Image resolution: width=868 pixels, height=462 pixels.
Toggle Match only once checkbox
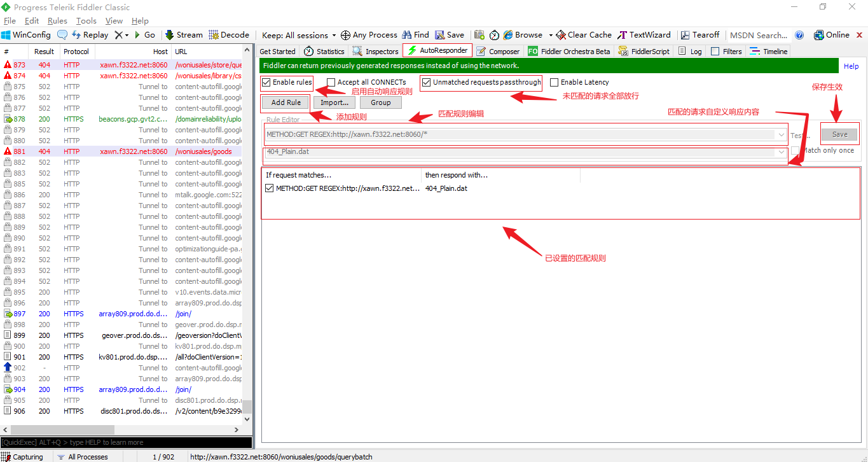pos(795,150)
